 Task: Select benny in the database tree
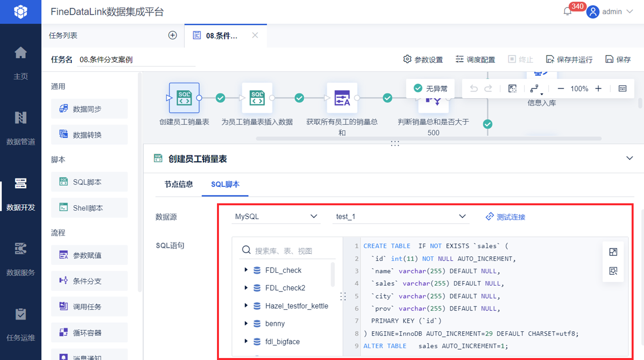(275, 324)
